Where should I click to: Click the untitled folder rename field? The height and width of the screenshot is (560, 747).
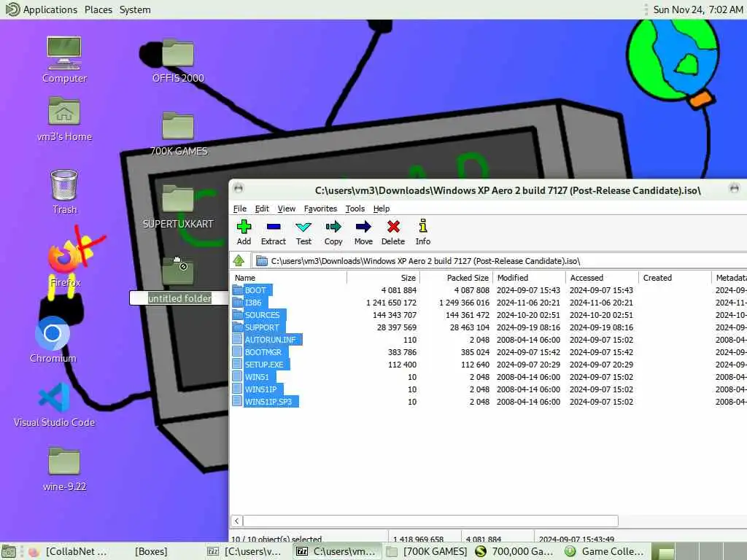coord(179,298)
